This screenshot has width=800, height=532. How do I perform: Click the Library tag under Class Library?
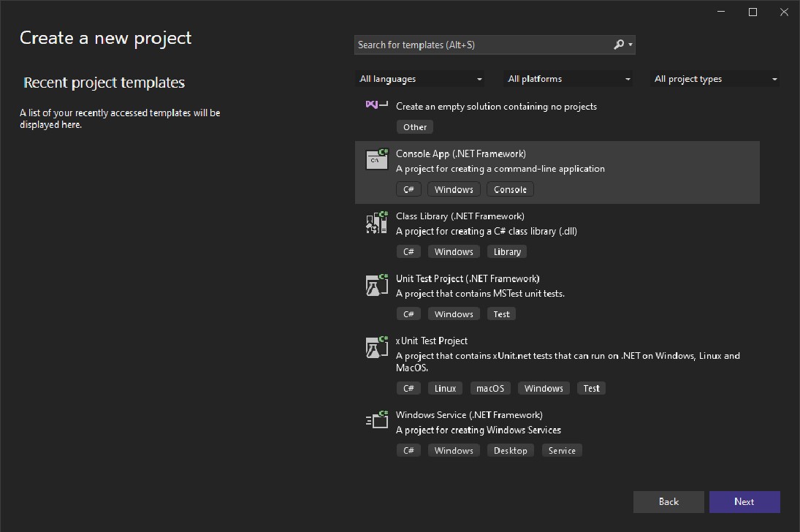coord(507,251)
